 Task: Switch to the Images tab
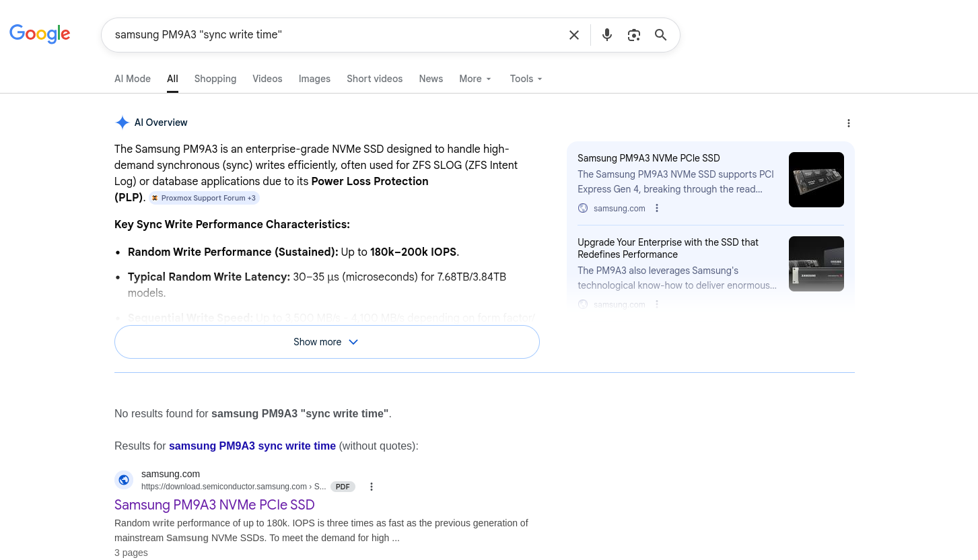coord(314,79)
